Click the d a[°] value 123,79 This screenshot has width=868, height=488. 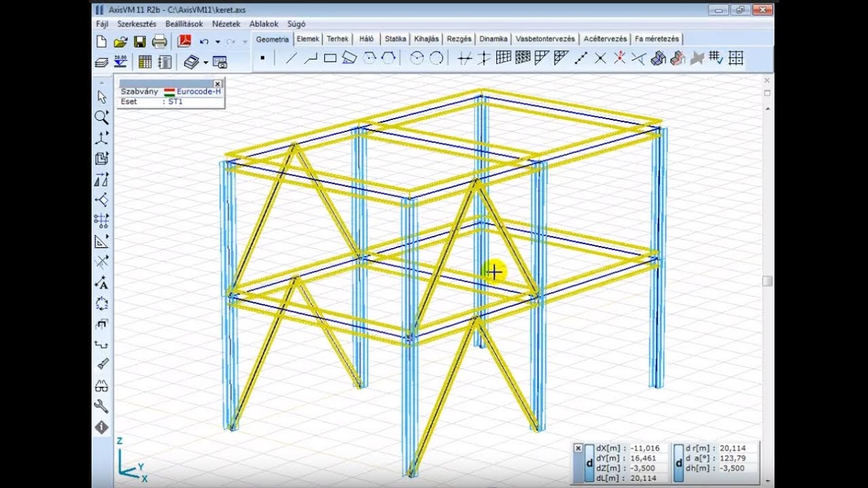732,458
